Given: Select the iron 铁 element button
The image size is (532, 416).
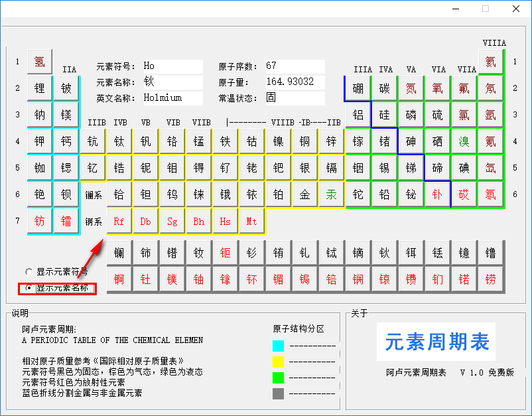Looking at the screenshot, I should 226,141.
